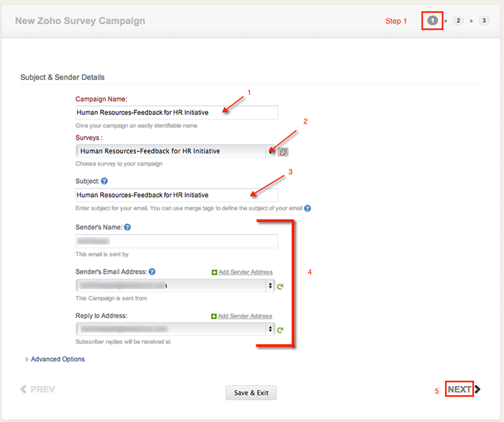Viewport: 504px width, 422px height.
Task: Click green plus icon above Reply to Address
Action: click(x=215, y=316)
